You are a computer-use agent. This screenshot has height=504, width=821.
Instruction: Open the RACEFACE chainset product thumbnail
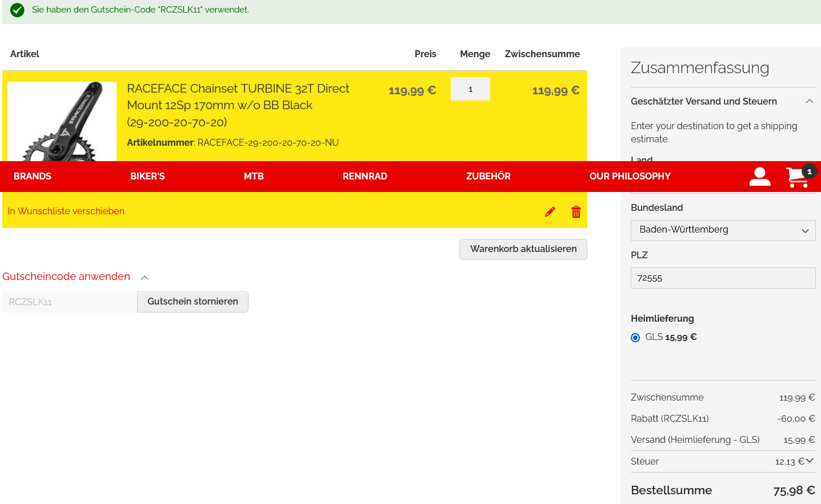click(62, 122)
